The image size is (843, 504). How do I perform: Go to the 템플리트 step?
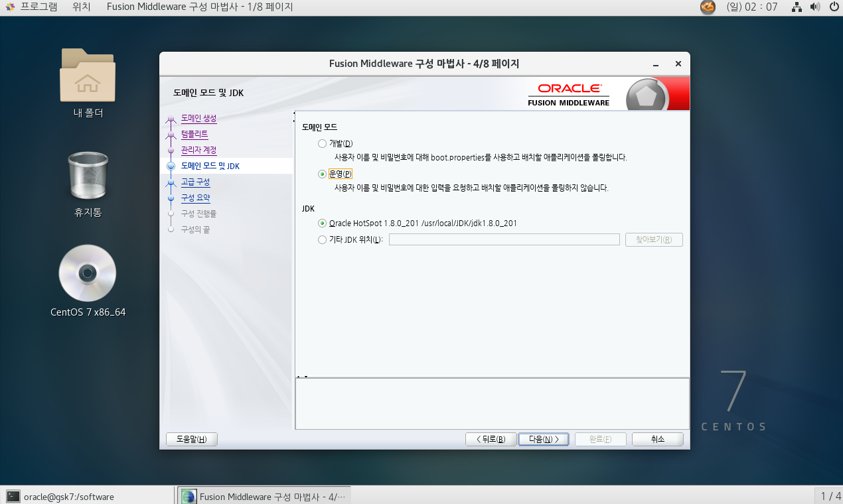194,134
